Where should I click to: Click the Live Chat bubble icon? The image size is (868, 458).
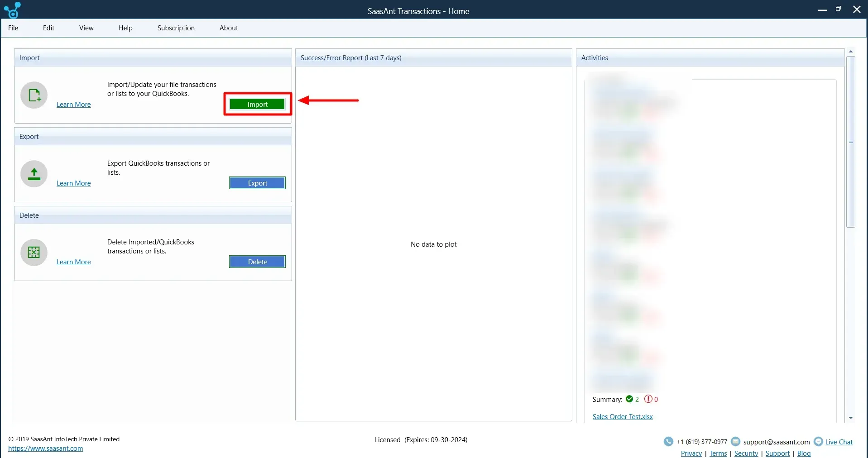[818, 442]
